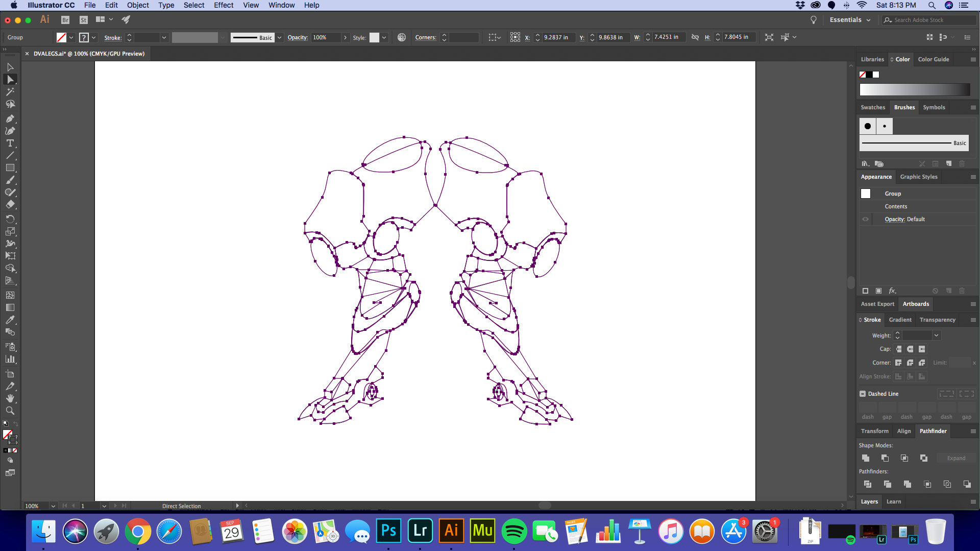Select the Gradient tool
The image size is (980, 551).
[10, 307]
